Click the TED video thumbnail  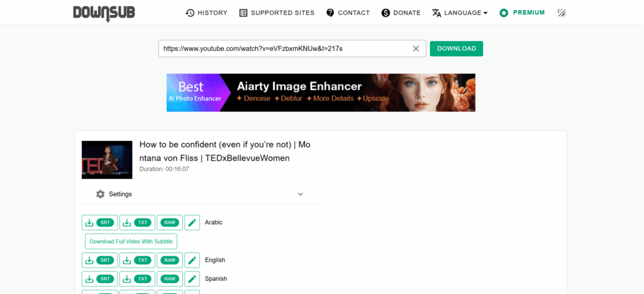coord(107,160)
